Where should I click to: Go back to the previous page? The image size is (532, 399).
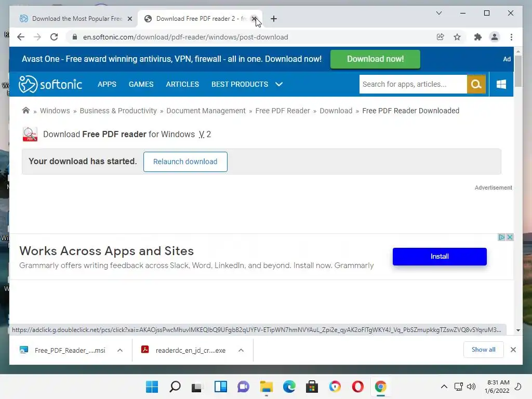click(21, 37)
